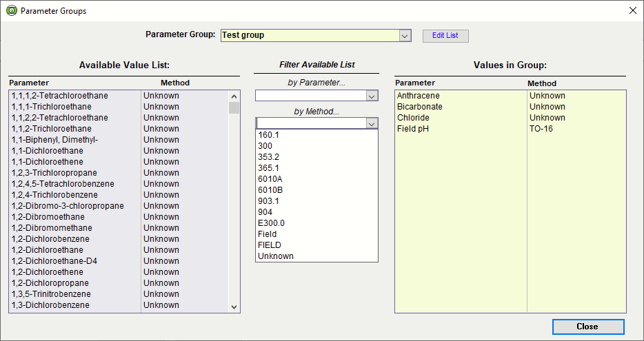Click the TO-16 method cell

pos(541,129)
